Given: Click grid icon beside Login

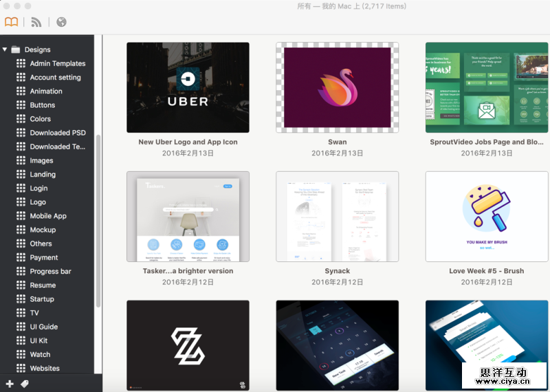Looking at the screenshot, I should tap(21, 188).
